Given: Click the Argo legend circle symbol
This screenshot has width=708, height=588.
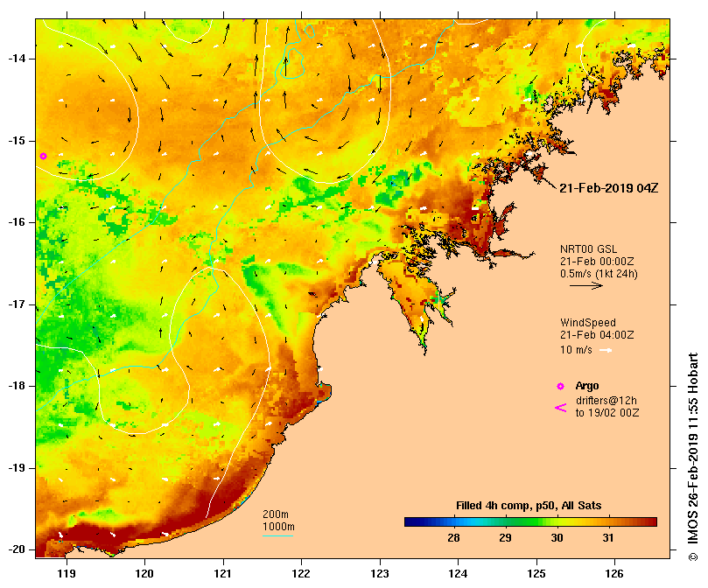Looking at the screenshot, I should [560, 386].
